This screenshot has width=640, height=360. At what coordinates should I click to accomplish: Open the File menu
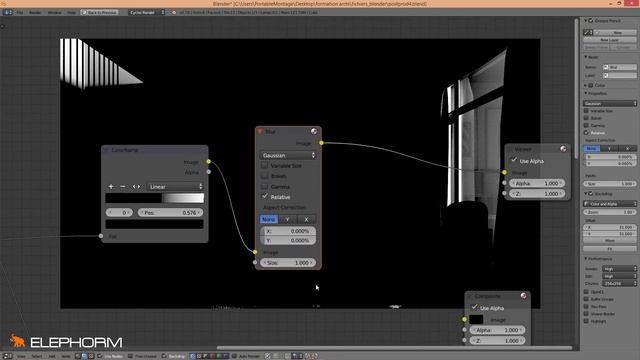(x=20, y=12)
